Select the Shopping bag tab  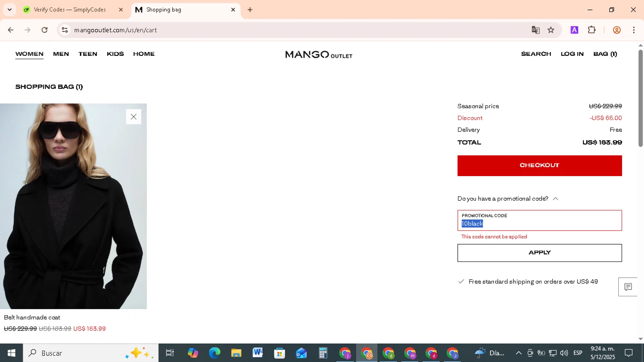point(164,9)
